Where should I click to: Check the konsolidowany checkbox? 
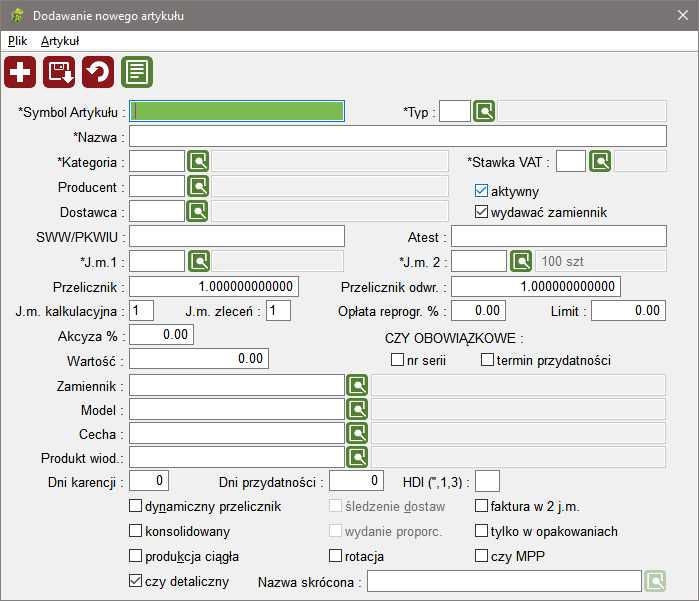[135, 531]
